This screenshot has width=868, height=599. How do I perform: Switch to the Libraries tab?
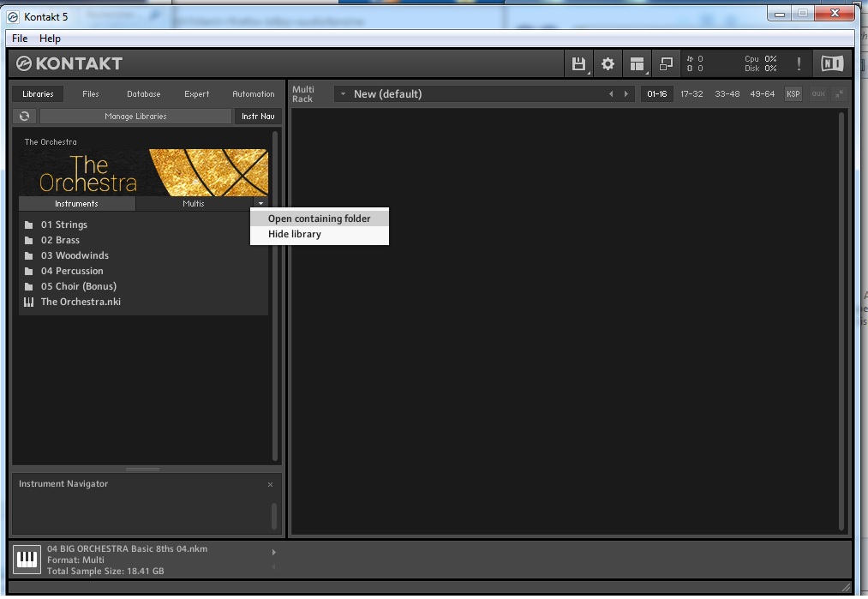pyautogui.click(x=38, y=94)
